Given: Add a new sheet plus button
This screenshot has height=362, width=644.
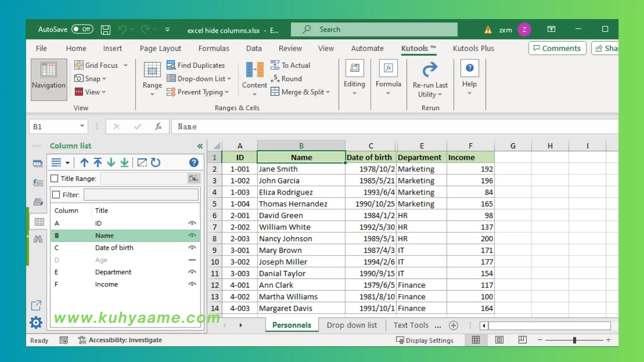Looking at the screenshot, I should tap(453, 325).
